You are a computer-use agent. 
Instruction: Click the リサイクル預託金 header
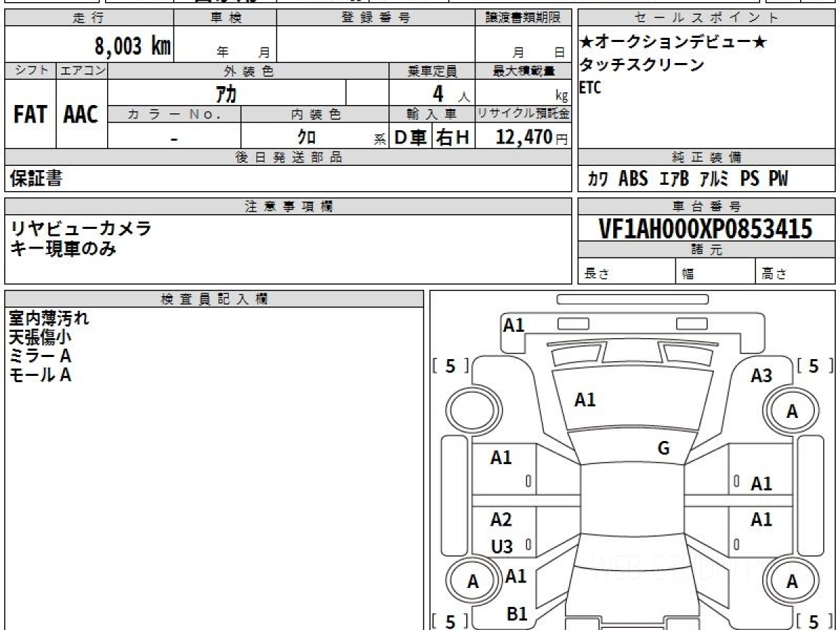pyautogui.click(x=524, y=113)
